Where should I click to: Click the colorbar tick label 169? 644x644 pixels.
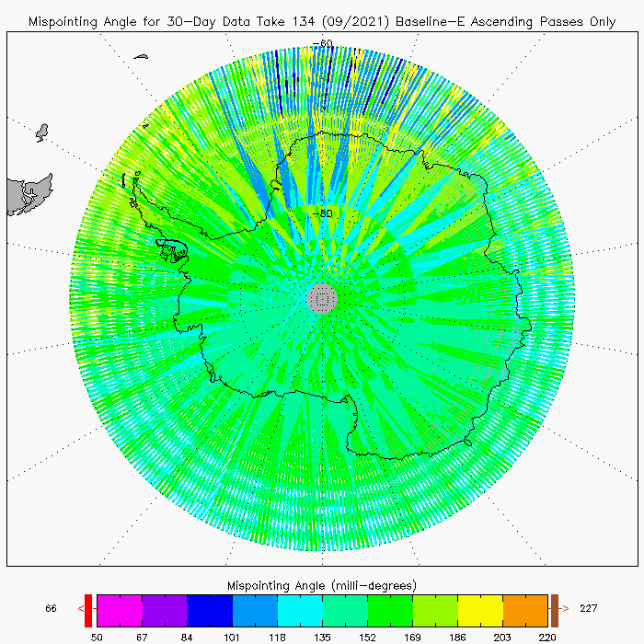coord(412,638)
